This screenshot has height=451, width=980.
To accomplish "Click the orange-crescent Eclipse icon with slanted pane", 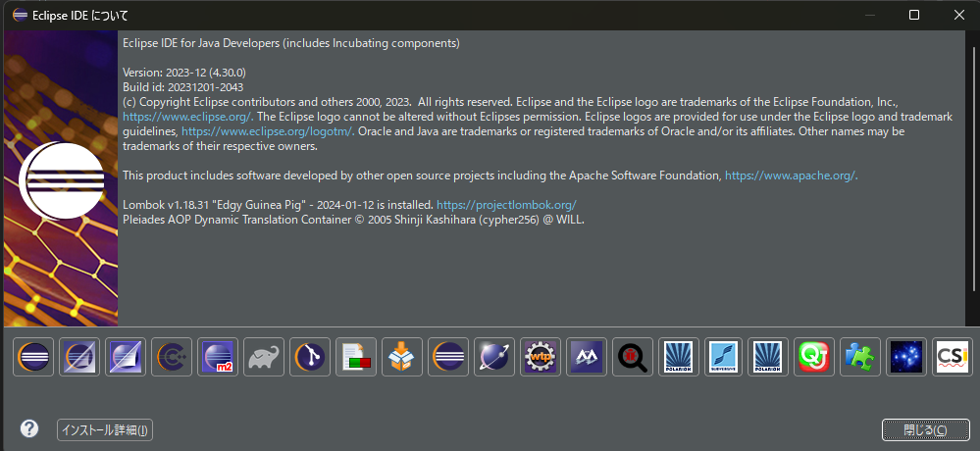I will click(79, 357).
